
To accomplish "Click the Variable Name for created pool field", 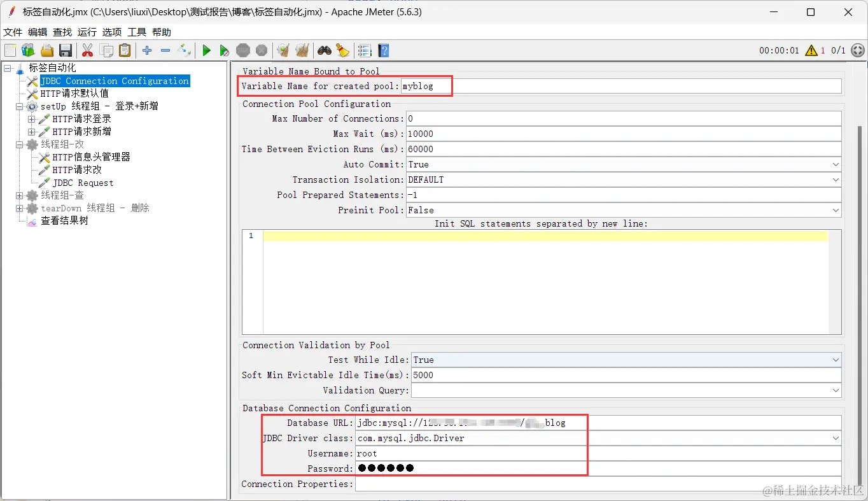I will (x=621, y=86).
